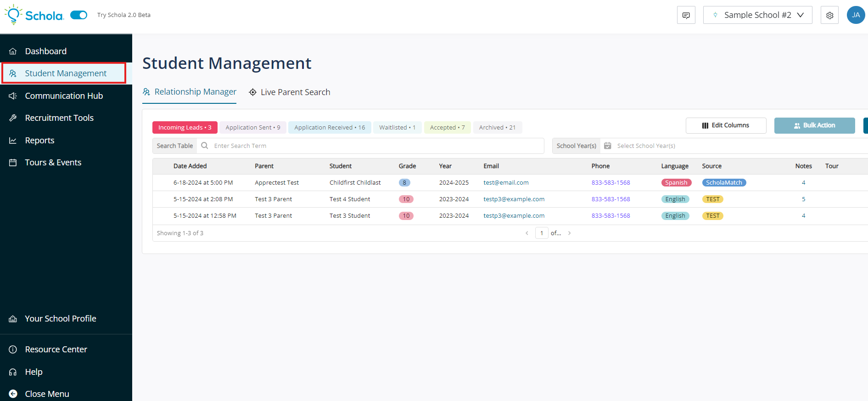868x401 pixels.
Task: Sort by the Parent column header
Action: 264,166
